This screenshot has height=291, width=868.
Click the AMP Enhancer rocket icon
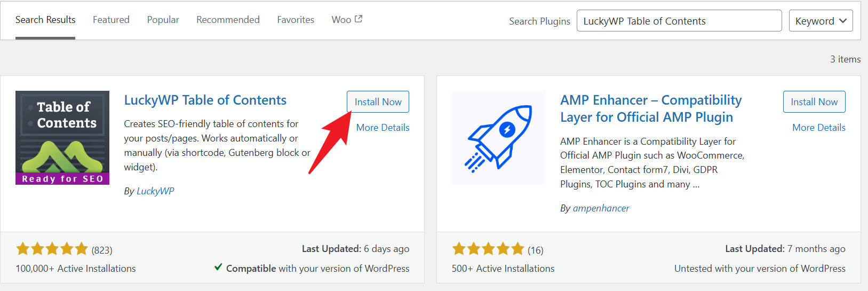[x=498, y=138]
